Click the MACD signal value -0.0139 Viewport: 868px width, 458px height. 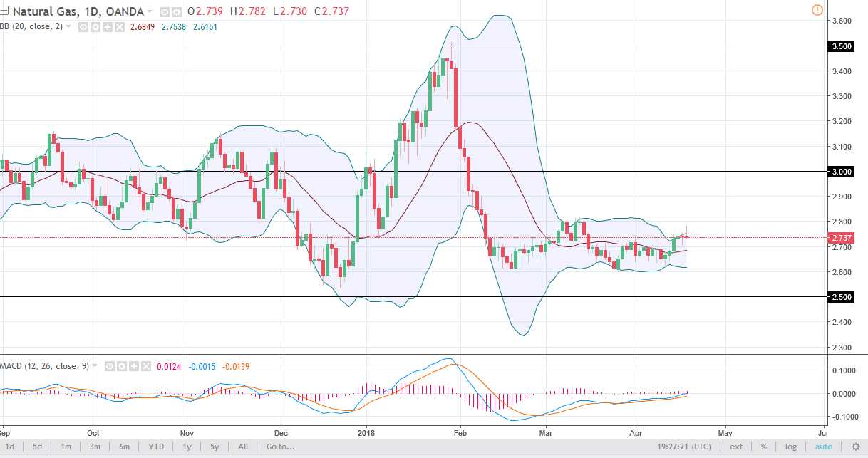pos(236,366)
